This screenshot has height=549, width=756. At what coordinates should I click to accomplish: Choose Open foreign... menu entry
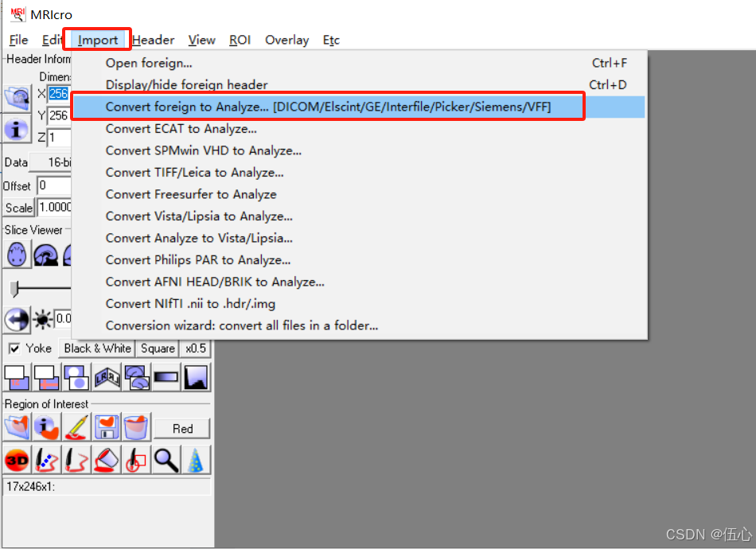pyautogui.click(x=359, y=63)
